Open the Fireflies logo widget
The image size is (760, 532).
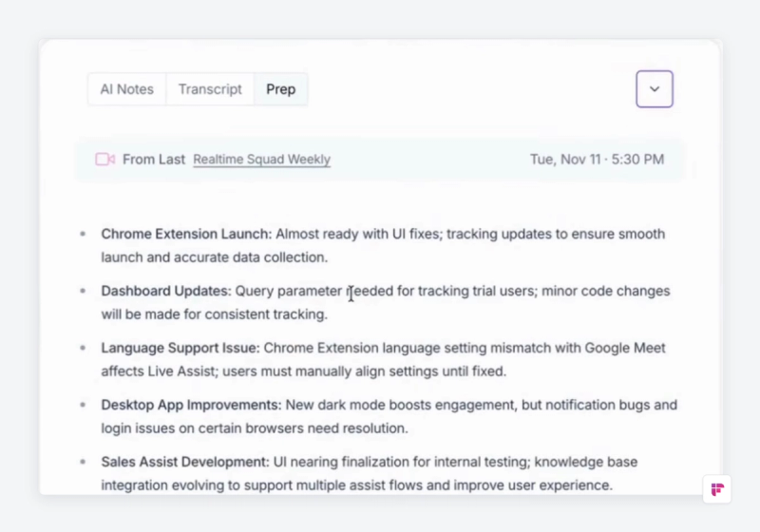717,489
